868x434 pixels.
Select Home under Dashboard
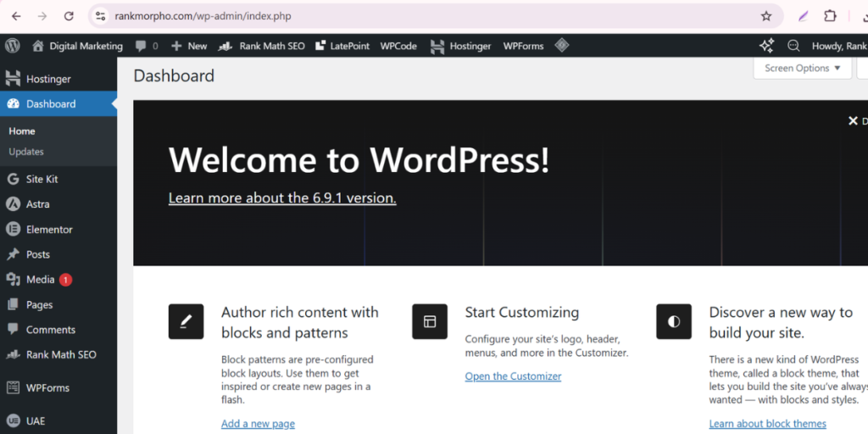pos(22,131)
